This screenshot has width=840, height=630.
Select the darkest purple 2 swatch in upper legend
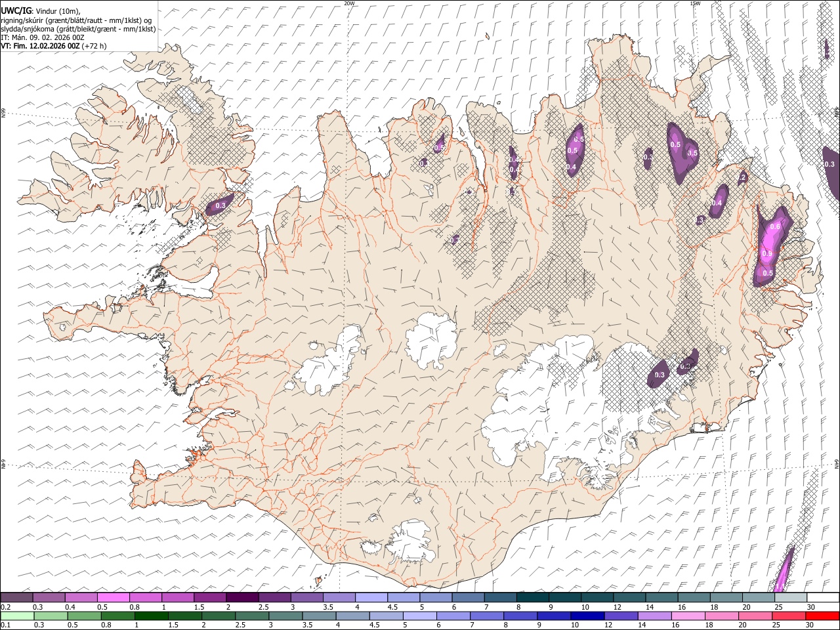point(242,597)
